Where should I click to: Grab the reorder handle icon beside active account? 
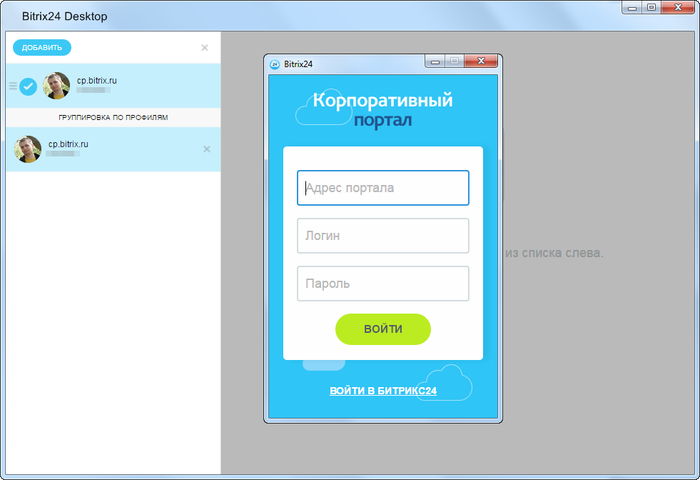13,86
